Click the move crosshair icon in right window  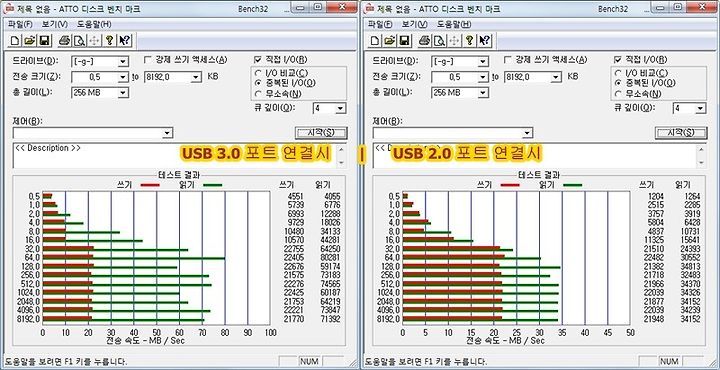pos(454,40)
